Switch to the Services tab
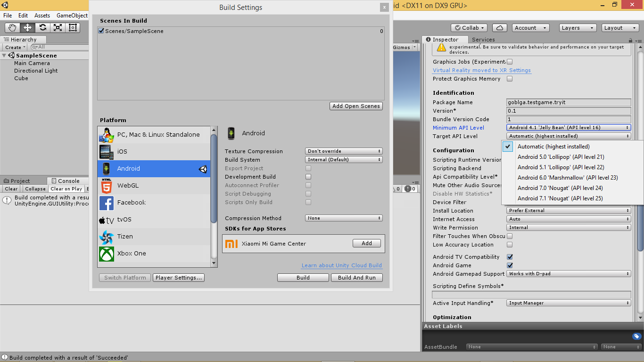The height and width of the screenshot is (362, 644). click(x=483, y=40)
